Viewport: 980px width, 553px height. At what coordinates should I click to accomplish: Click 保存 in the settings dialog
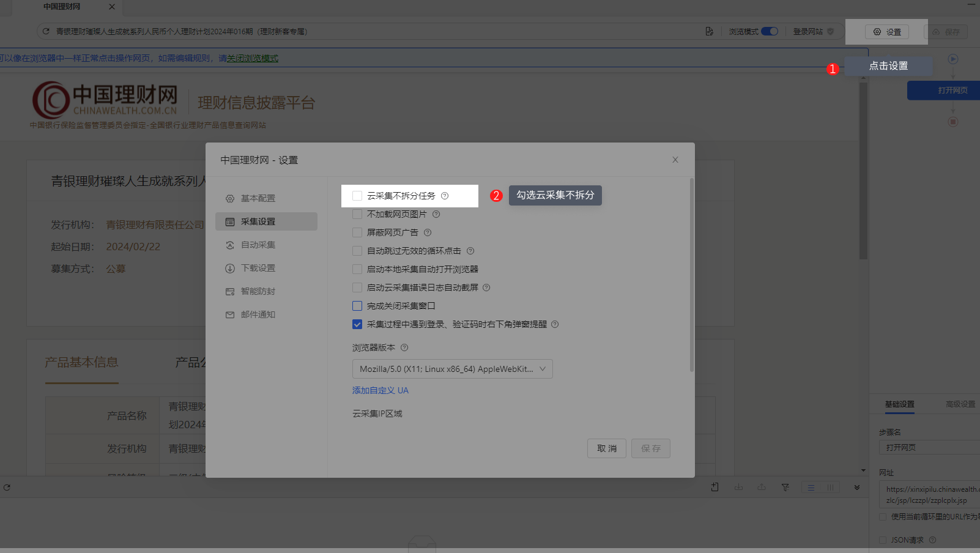click(x=651, y=448)
